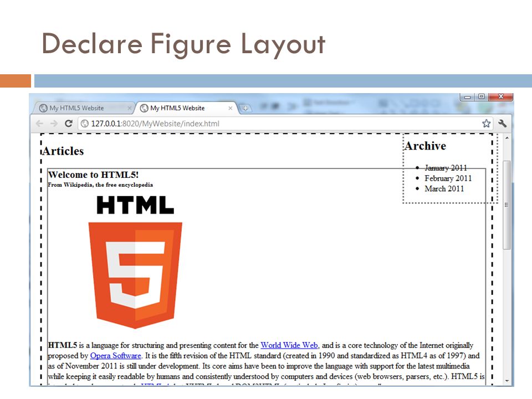Click the vertical scrollbar thumb
Image resolution: width=532 pixels, height=399 pixels.
tap(507, 205)
